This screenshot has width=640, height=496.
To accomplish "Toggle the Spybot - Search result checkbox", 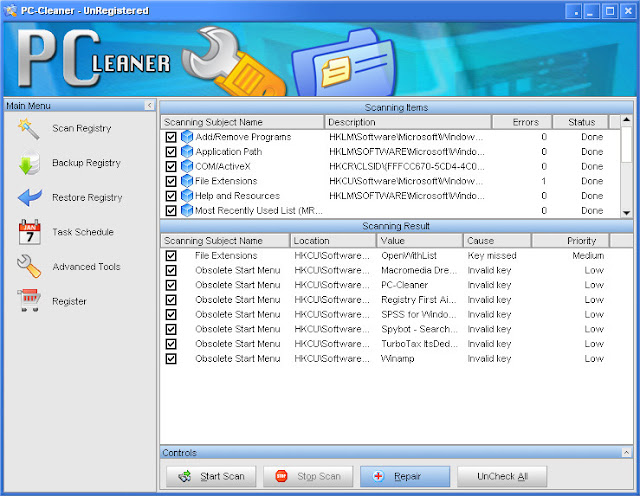I will click(x=171, y=329).
